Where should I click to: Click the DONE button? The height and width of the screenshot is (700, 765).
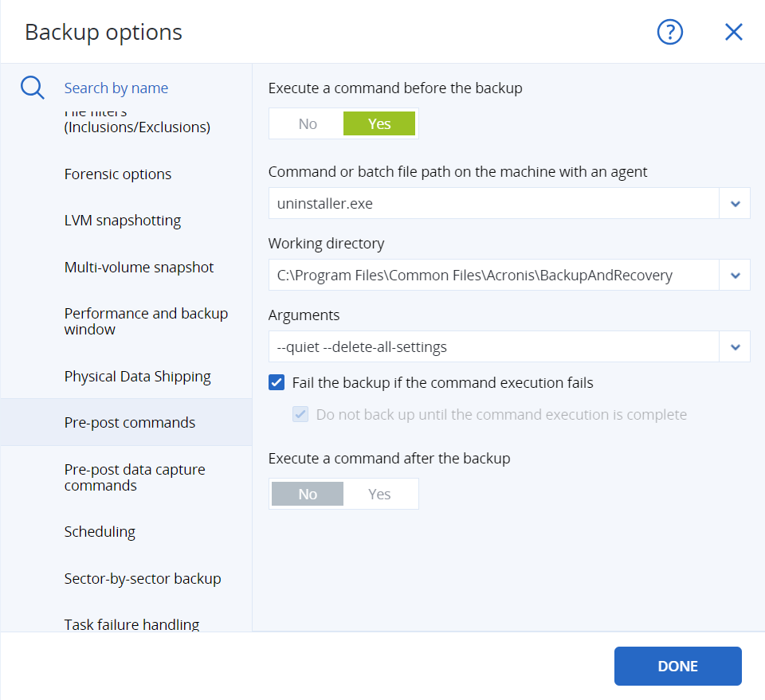coord(677,666)
